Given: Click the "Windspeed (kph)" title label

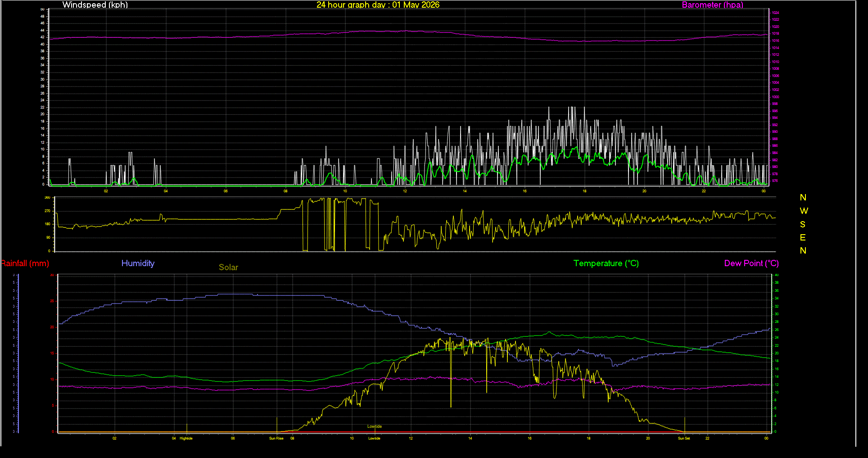Looking at the screenshot, I should click(x=95, y=5).
